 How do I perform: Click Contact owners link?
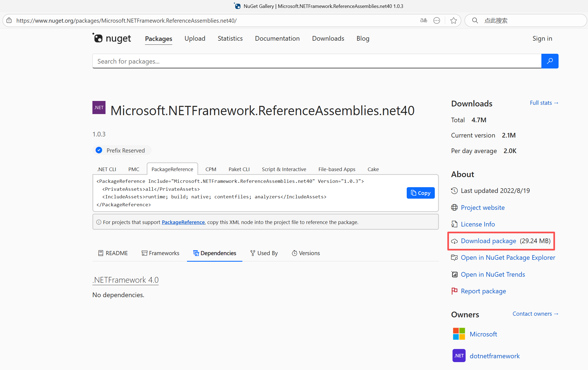click(535, 314)
